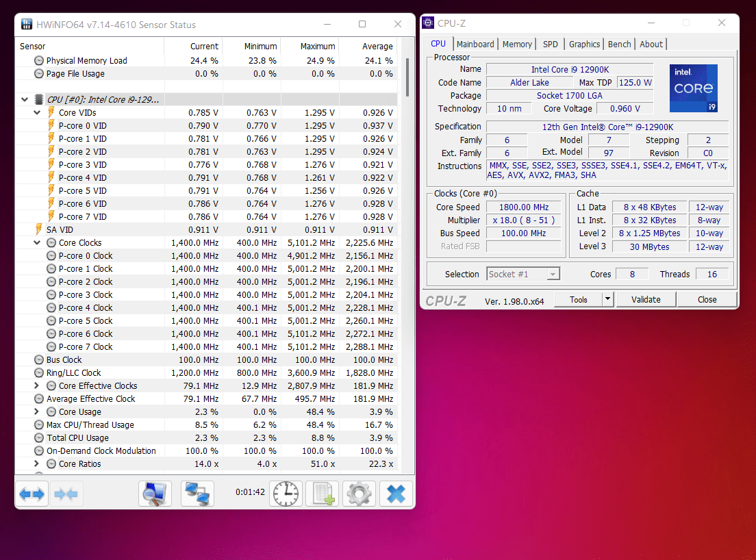Screen dimensions: 756x560
Task: Click the Validate button in CPU-Z
Action: click(646, 299)
